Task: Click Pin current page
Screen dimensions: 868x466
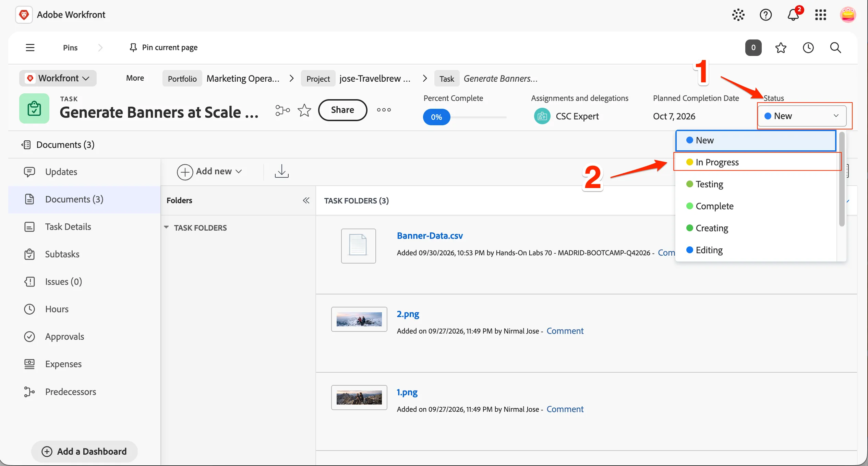Action: click(x=163, y=47)
